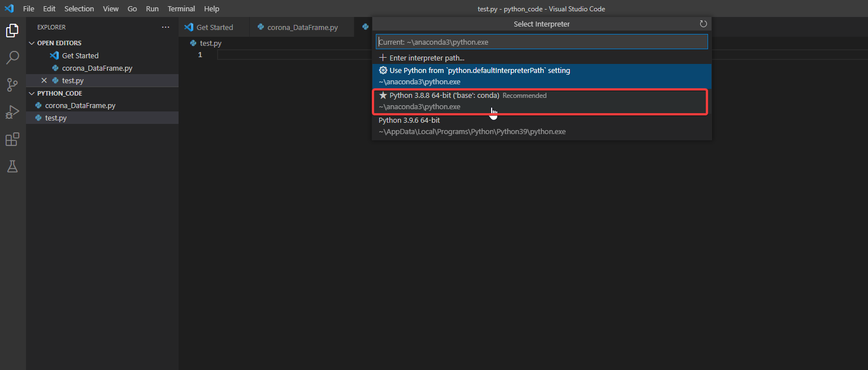Open the View menu
Screen dimensions: 868x370
coord(111,8)
